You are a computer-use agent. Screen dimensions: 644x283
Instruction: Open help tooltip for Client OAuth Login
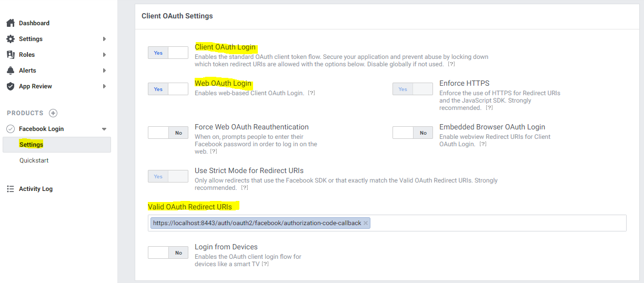451,64
